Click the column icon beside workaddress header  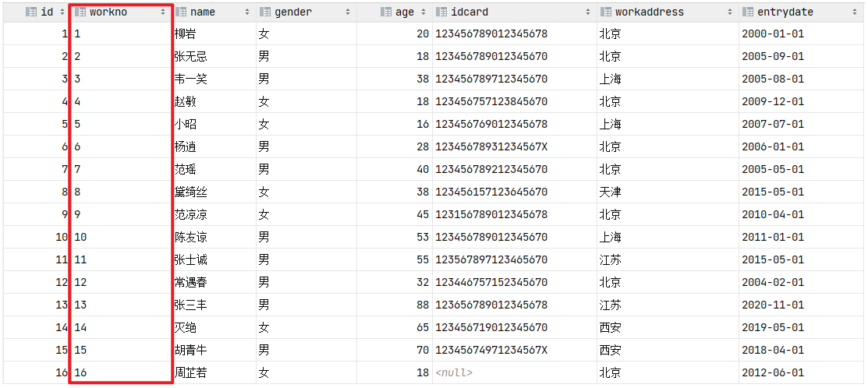coord(606,12)
